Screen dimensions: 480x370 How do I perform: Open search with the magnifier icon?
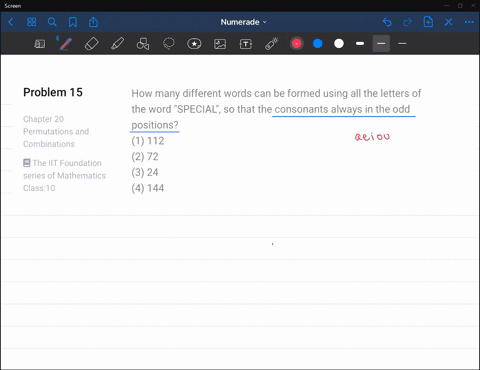(x=52, y=22)
